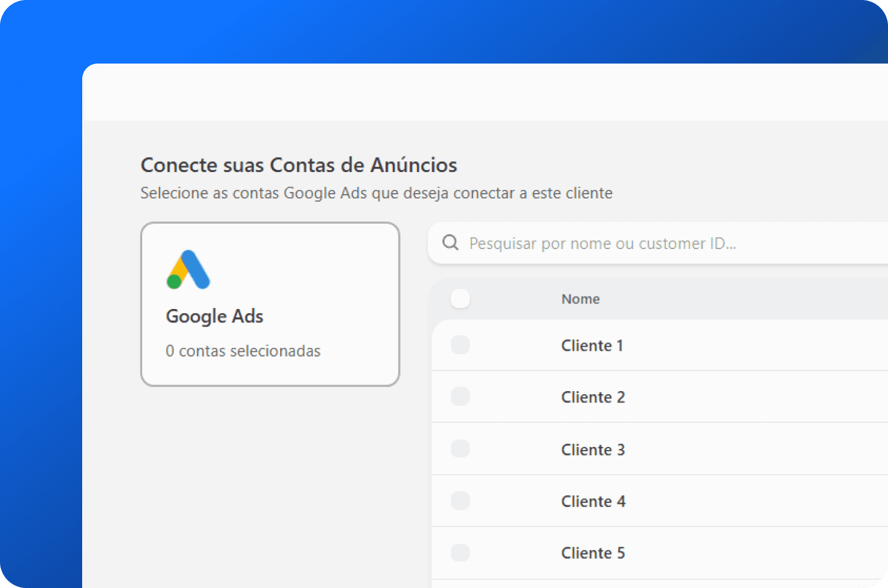Click the Cliente 3 row name
This screenshot has width=888, height=588.
point(593,450)
